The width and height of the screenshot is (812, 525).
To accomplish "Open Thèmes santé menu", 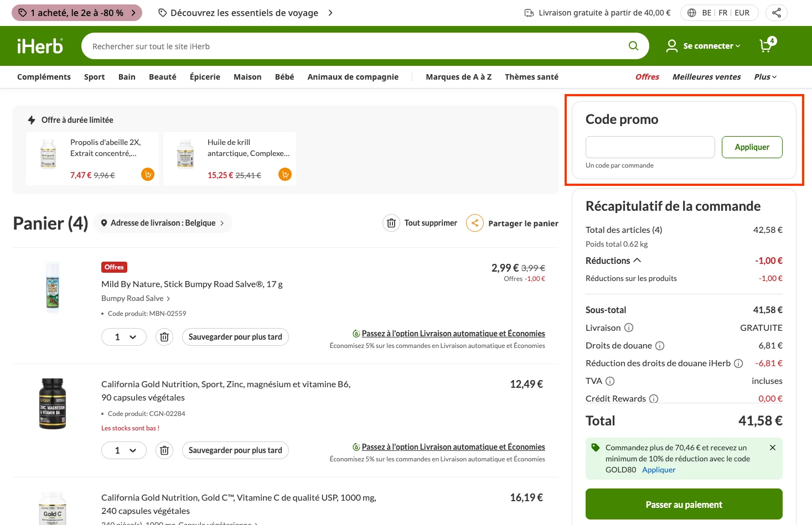I will click(531, 77).
